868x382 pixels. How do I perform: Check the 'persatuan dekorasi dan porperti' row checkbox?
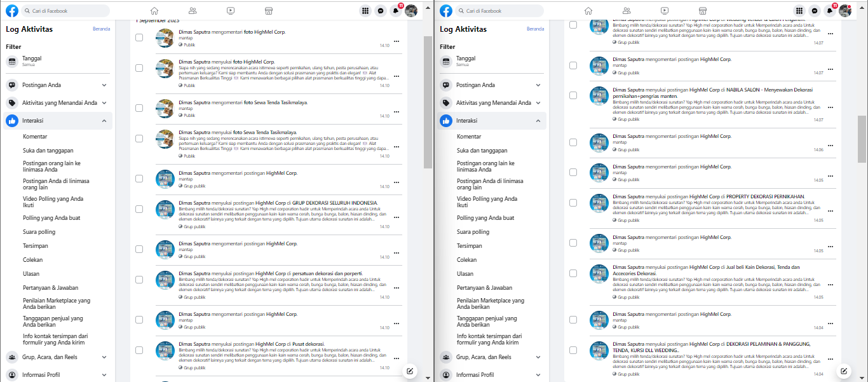(139, 280)
